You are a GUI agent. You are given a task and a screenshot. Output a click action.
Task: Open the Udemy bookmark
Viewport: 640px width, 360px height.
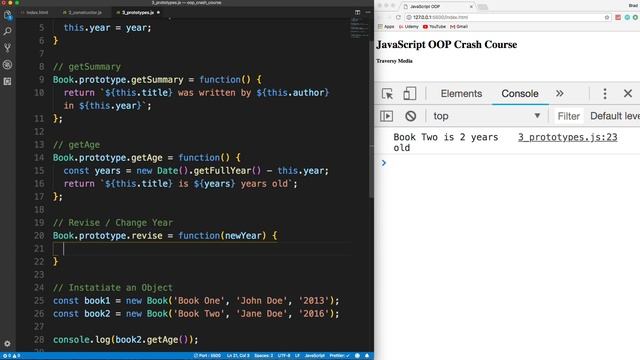[x=409, y=27]
